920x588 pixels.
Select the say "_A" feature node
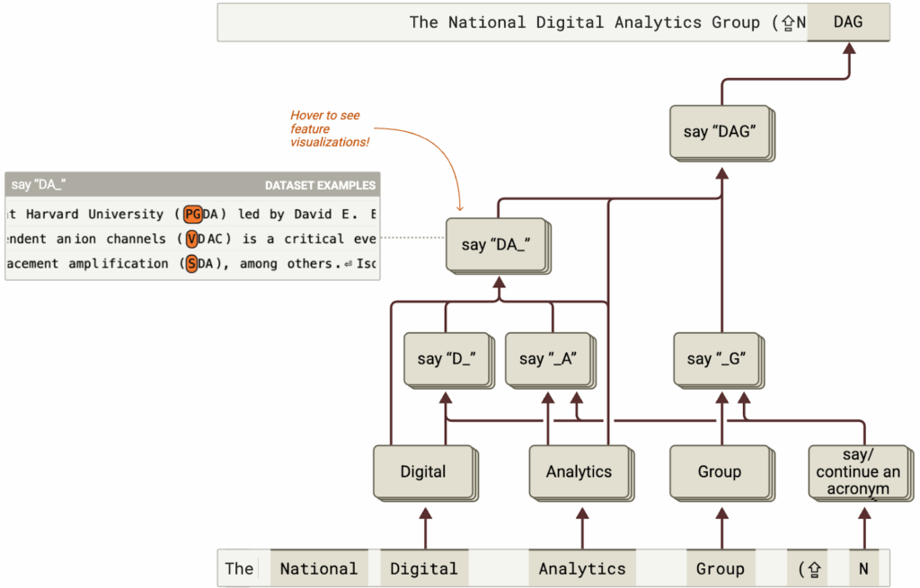[547, 358]
